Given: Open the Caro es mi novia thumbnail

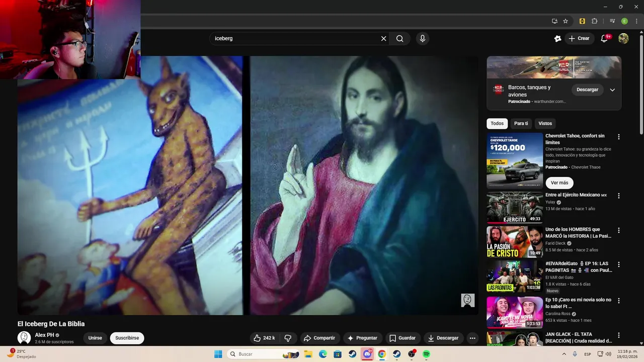Looking at the screenshot, I should (x=515, y=312).
